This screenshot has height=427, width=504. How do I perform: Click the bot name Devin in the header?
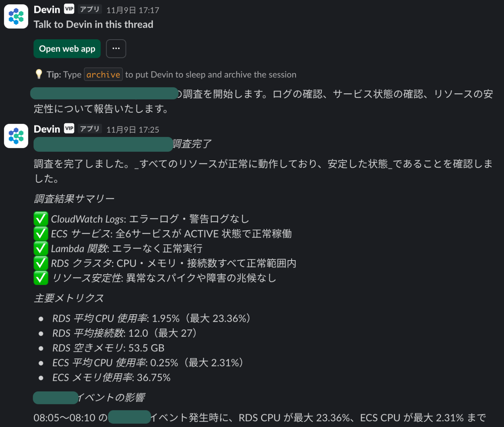47,9
